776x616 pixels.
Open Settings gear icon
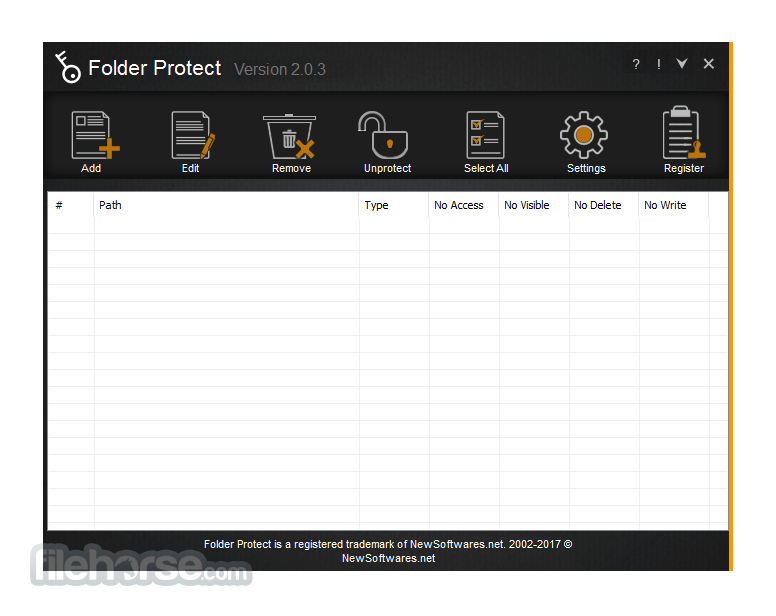coord(584,135)
